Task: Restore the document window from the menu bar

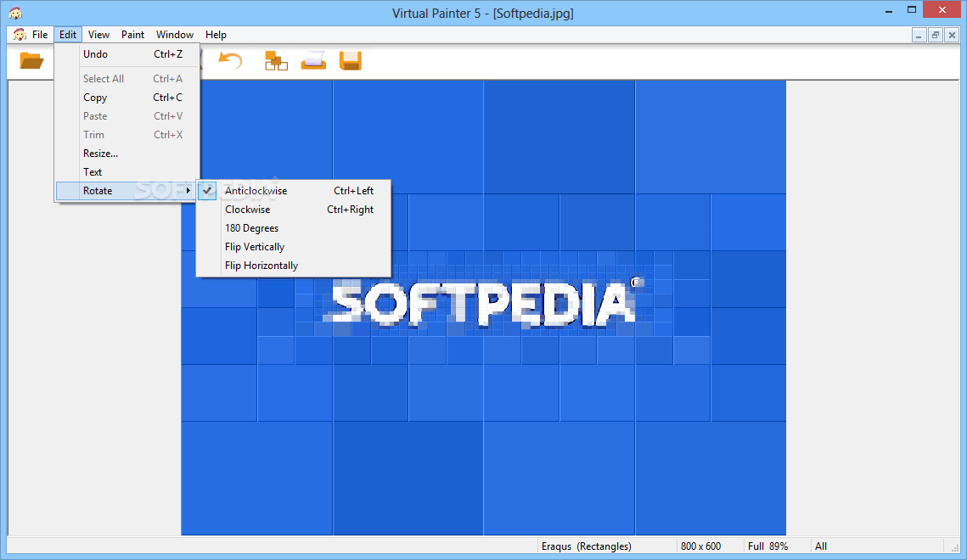Action: pyautogui.click(x=935, y=35)
